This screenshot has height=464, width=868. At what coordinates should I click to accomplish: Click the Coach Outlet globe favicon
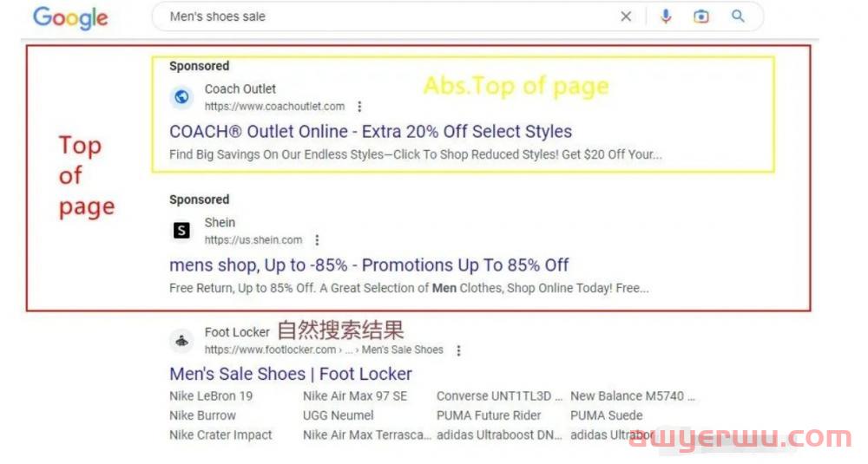pos(181,97)
